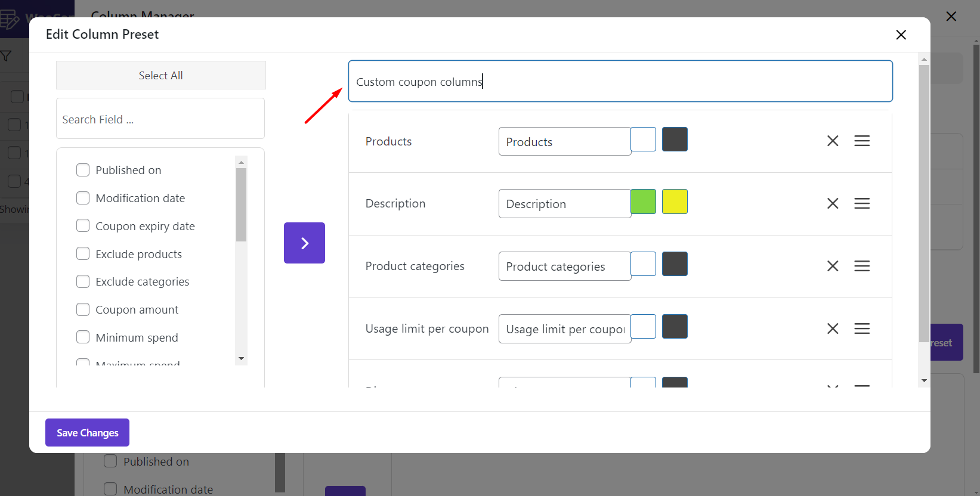980x496 pixels.
Task: Click Save Changes
Action: point(87,433)
